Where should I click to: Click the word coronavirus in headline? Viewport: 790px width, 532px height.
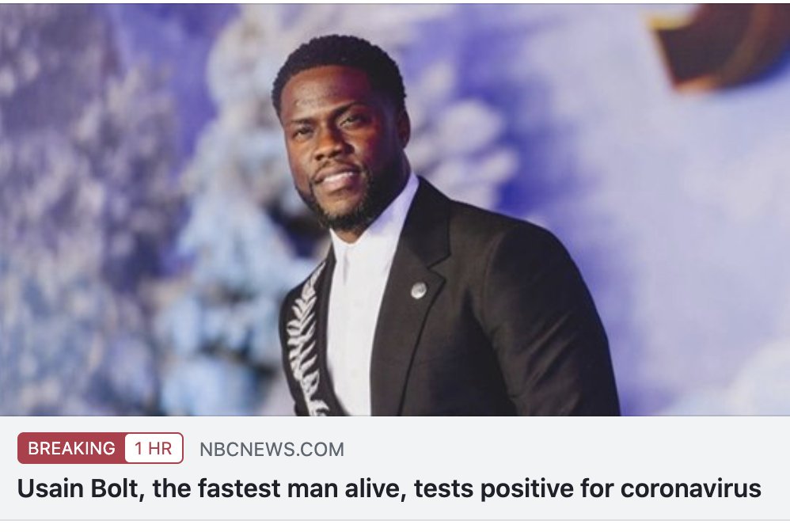[x=691, y=488]
